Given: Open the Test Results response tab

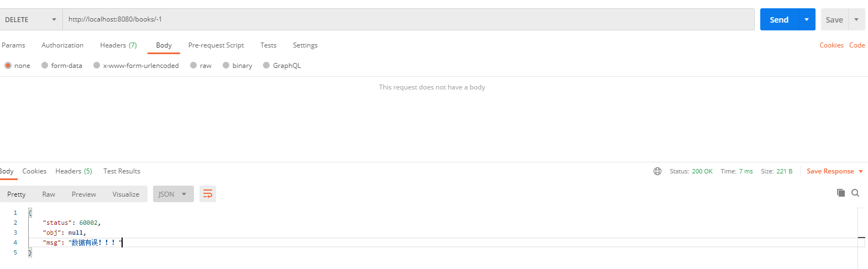Looking at the screenshot, I should pyautogui.click(x=122, y=171).
